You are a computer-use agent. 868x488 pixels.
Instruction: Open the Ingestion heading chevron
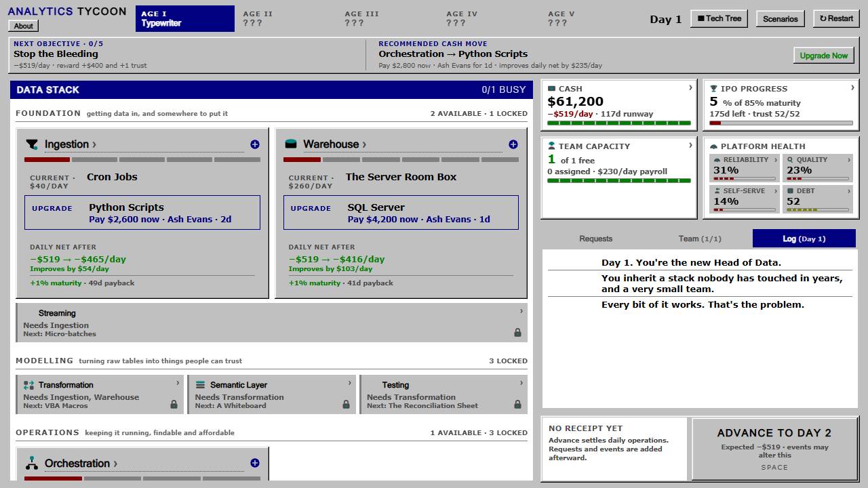click(94, 144)
